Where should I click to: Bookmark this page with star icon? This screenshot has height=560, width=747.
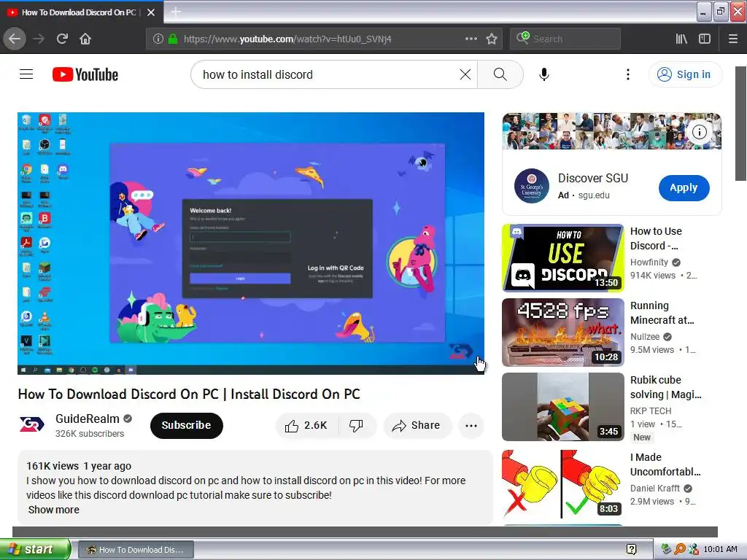492,39
